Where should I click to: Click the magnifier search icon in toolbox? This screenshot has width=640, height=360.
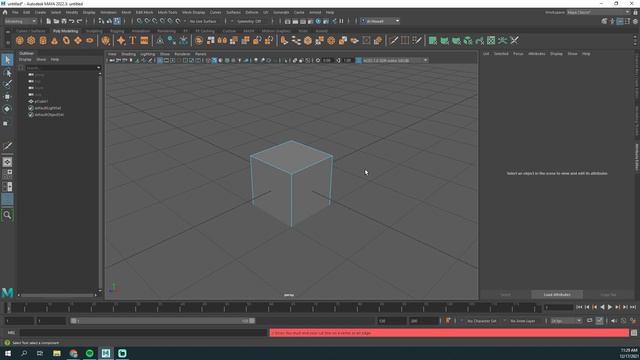[7, 215]
